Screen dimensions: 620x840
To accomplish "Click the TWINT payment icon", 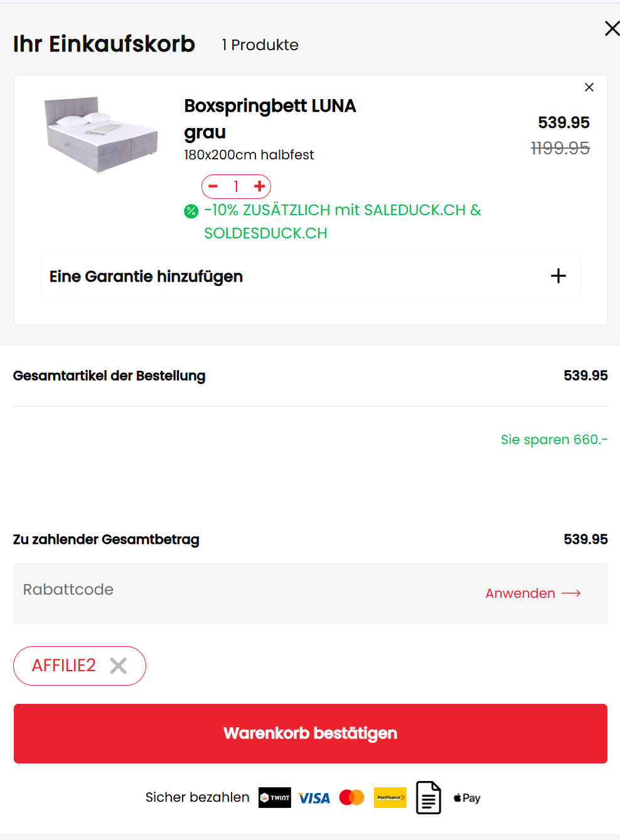I will (x=275, y=798).
